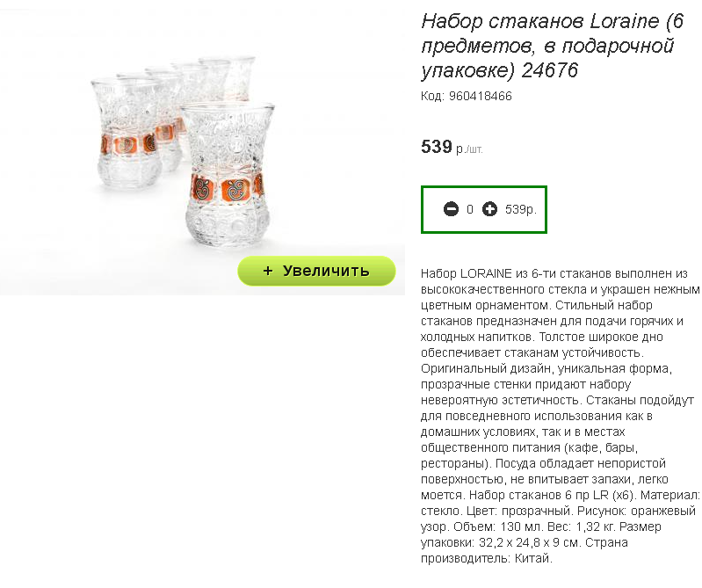Screen dimensions: 702x588
Task: Click the р./шт. unit label
Action: coord(470,149)
